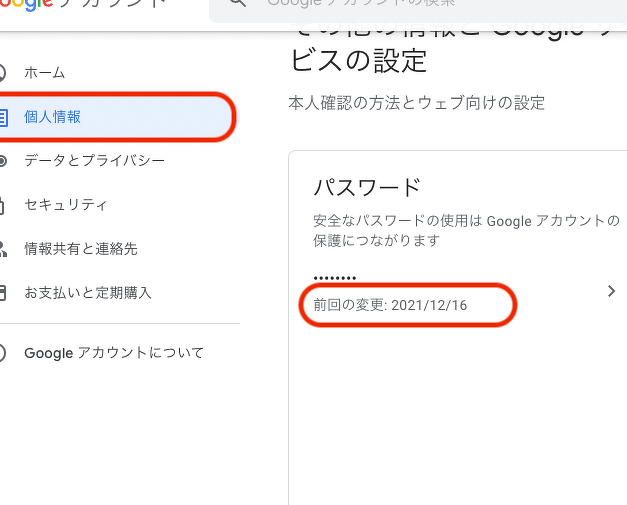Screen dimensions: 627x505
Task: Expand password settings with chevron arrow
Action: point(611,291)
